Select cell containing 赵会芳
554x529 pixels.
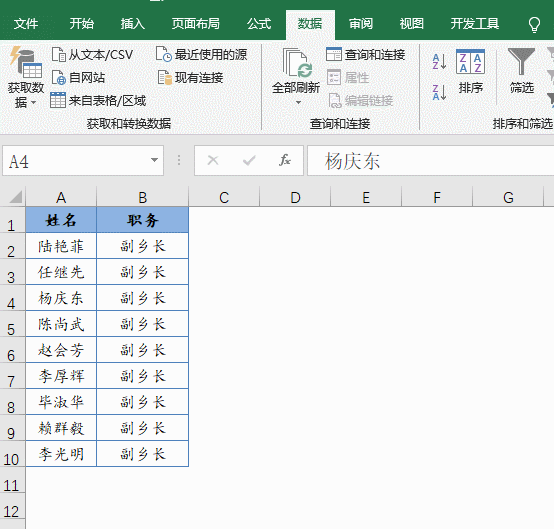tap(61, 350)
